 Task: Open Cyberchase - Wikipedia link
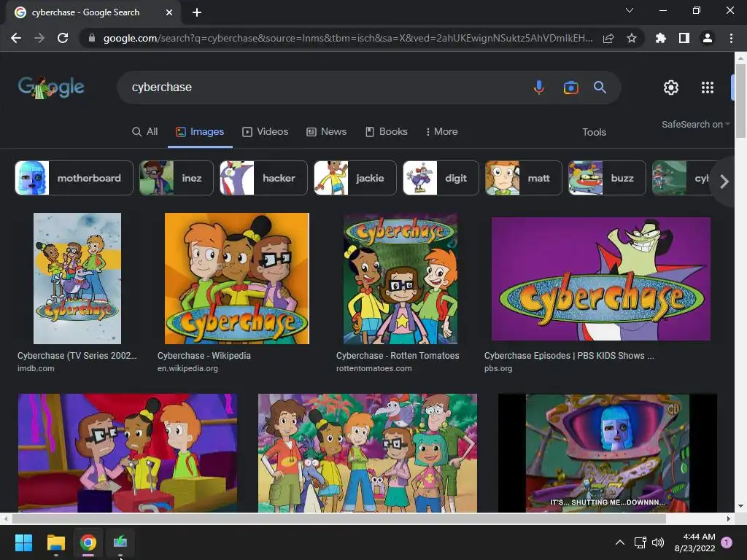click(x=204, y=356)
